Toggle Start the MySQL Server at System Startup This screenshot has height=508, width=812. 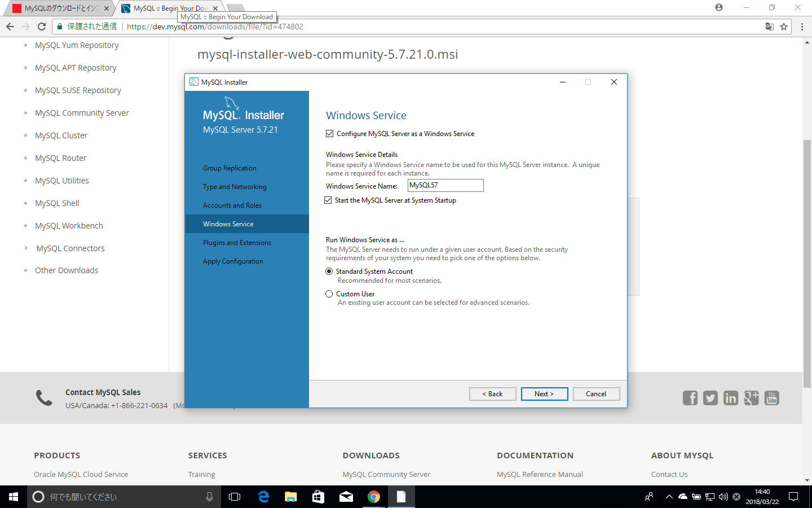[x=328, y=200]
